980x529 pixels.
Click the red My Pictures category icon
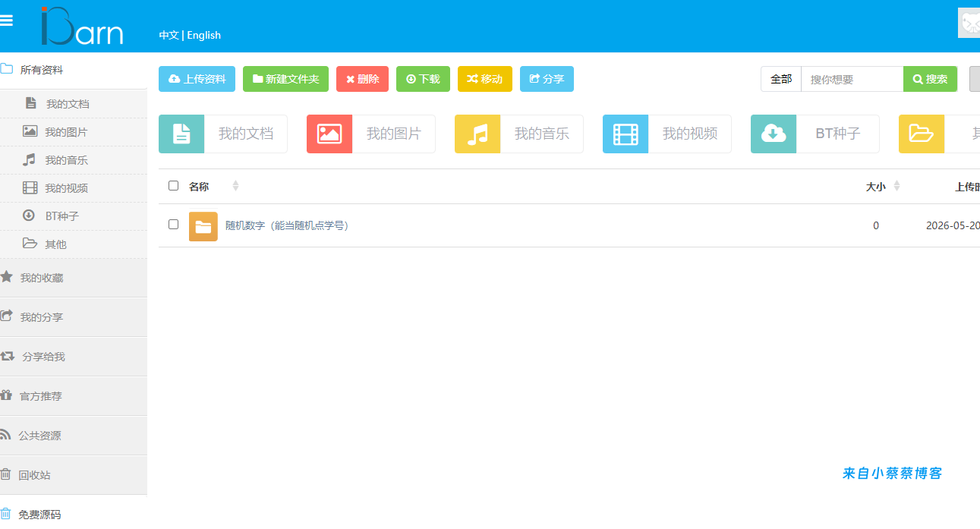329,134
